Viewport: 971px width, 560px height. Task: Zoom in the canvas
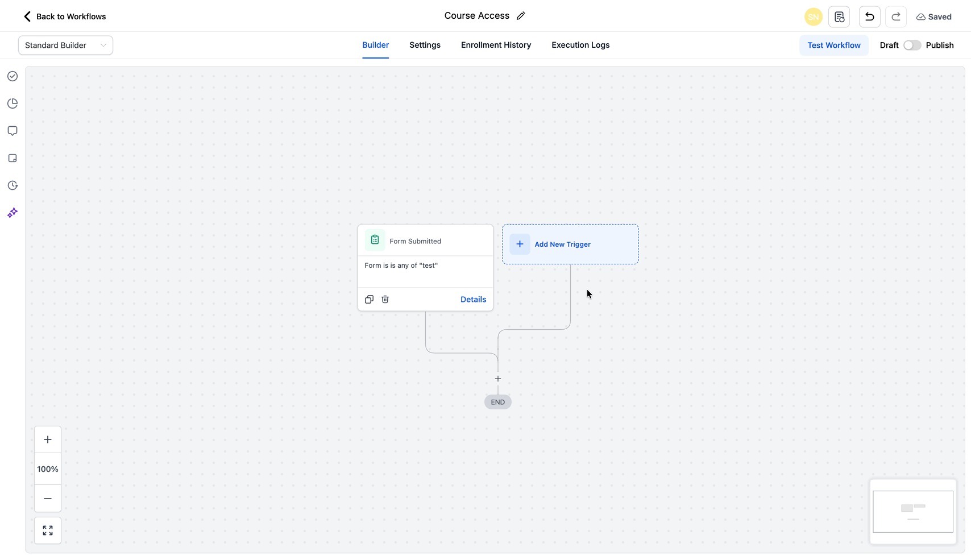coord(48,439)
